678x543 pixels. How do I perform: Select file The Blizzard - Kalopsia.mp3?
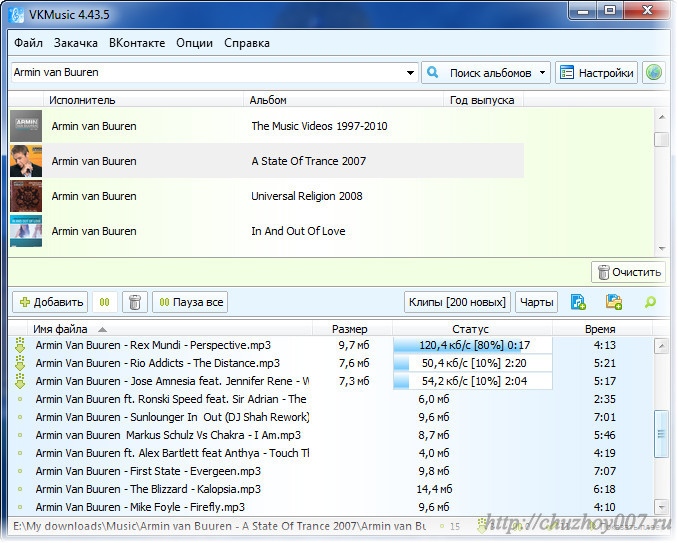pos(148,489)
